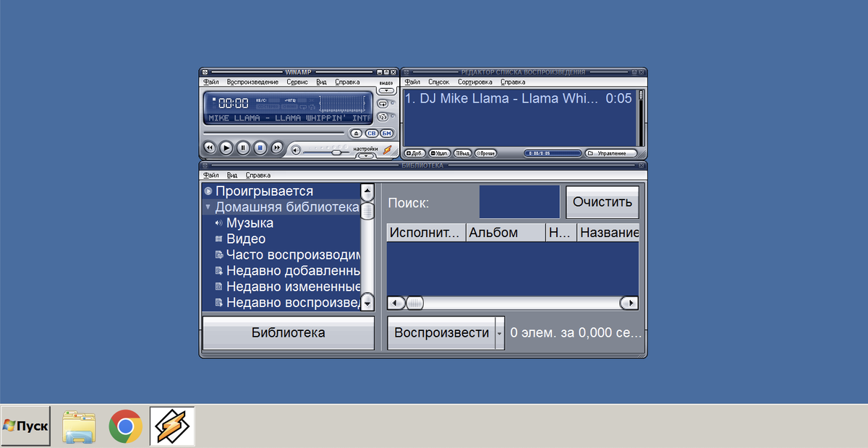This screenshot has width=868, height=448.
Task: Click the scrolling MIKE LLAMA song title
Action: [x=289, y=117]
